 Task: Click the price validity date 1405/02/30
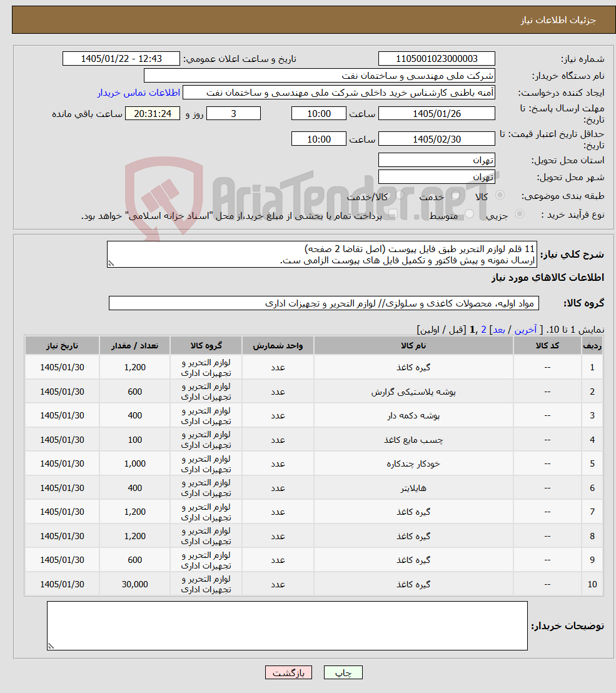[437, 139]
